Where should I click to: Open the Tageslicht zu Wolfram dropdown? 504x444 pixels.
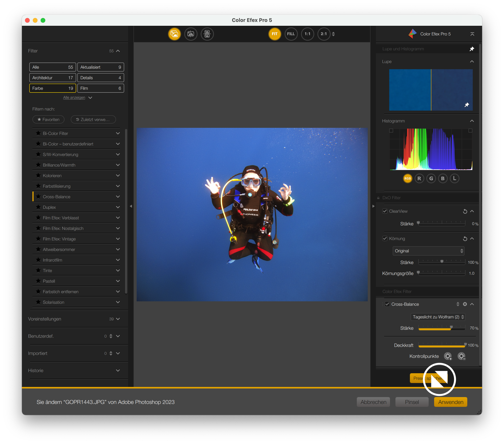click(x=438, y=317)
